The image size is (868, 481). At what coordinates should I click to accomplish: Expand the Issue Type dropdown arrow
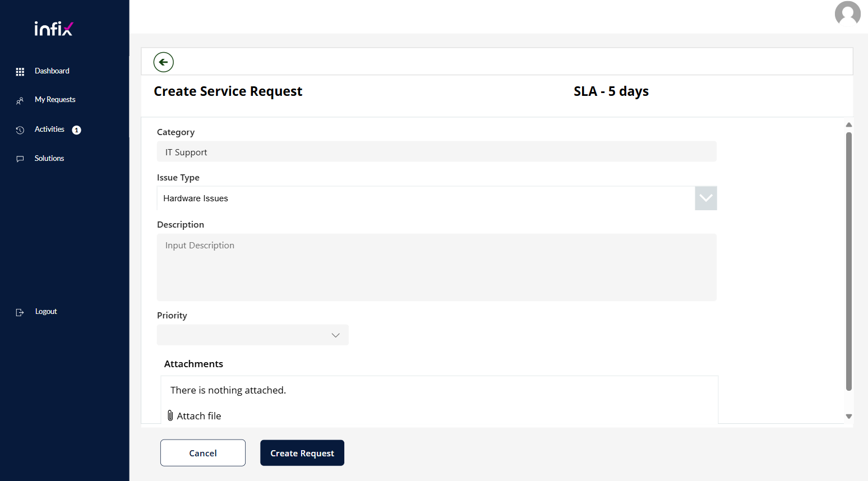[x=705, y=198]
